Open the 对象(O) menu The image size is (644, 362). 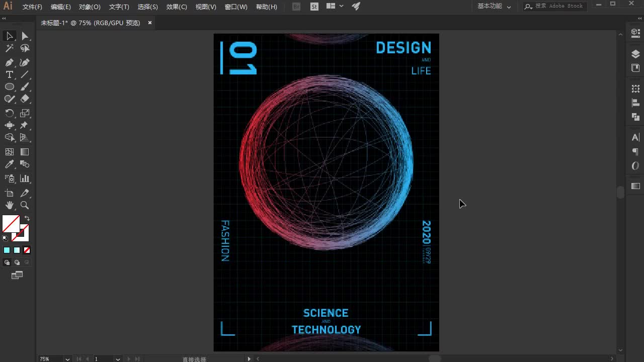pyautogui.click(x=90, y=7)
